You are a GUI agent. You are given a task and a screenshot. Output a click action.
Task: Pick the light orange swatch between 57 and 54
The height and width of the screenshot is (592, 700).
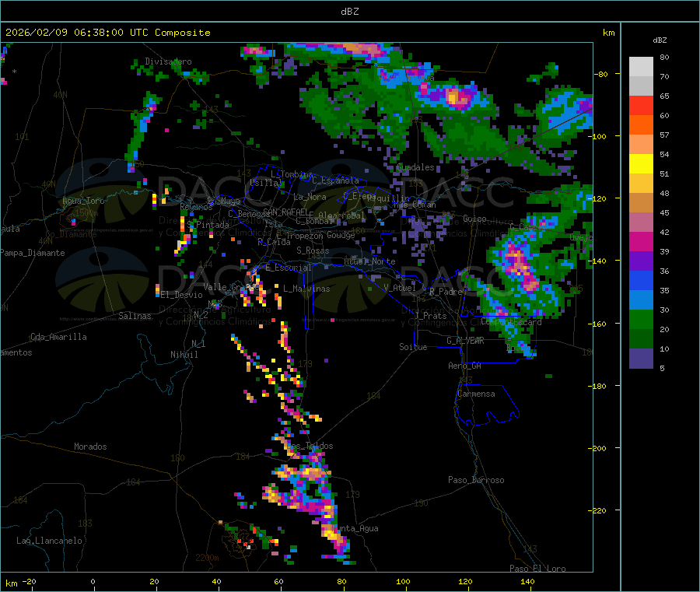tap(641, 144)
